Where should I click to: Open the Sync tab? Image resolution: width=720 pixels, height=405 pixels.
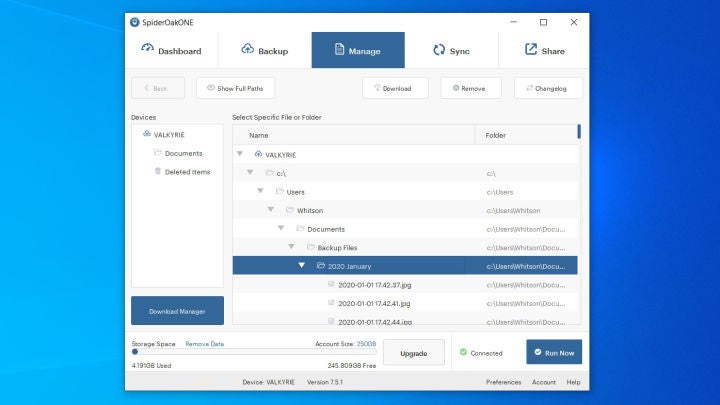pyautogui.click(x=451, y=51)
